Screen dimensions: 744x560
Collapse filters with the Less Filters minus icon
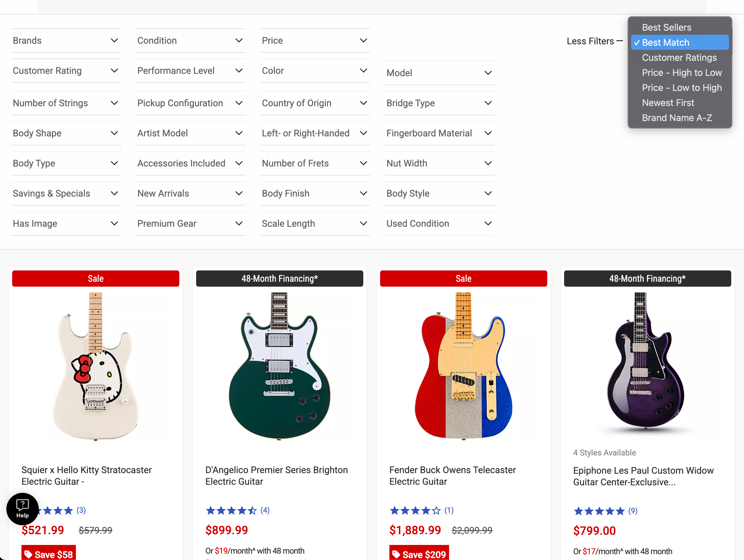[x=619, y=41]
